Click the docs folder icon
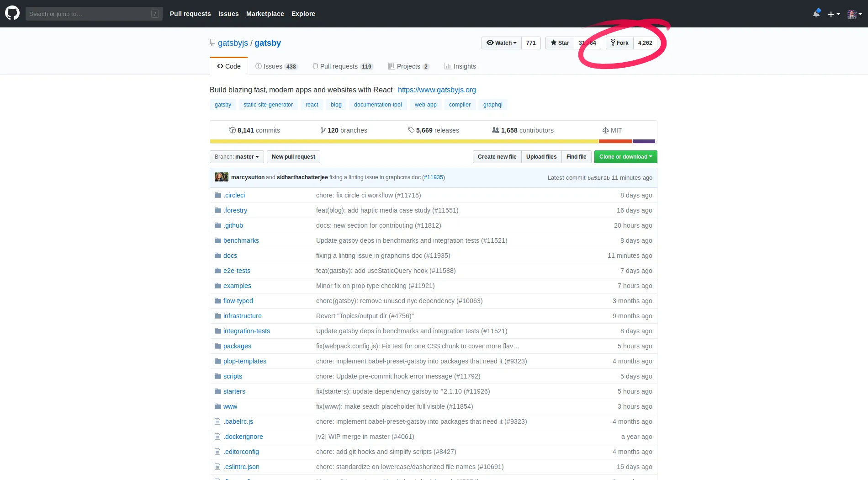868x480 pixels. [x=218, y=256]
